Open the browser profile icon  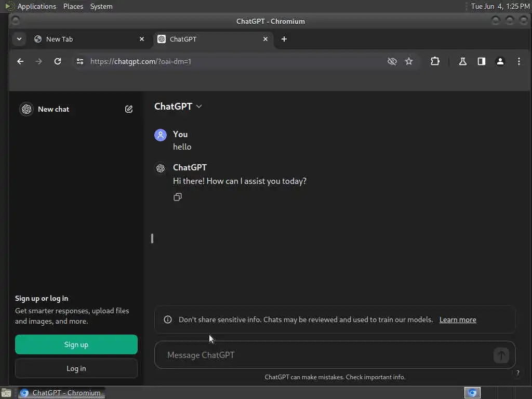click(x=500, y=61)
